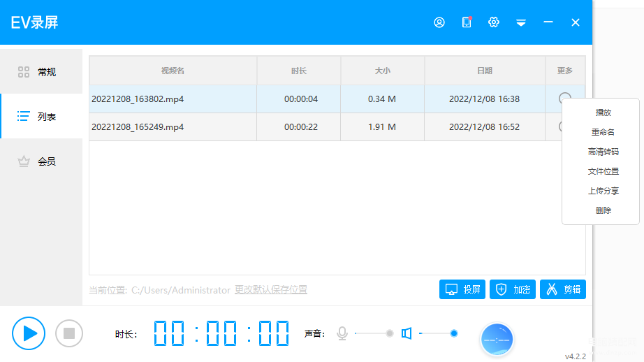
Task: Switch to the 会员 tab
Action: tap(41, 161)
